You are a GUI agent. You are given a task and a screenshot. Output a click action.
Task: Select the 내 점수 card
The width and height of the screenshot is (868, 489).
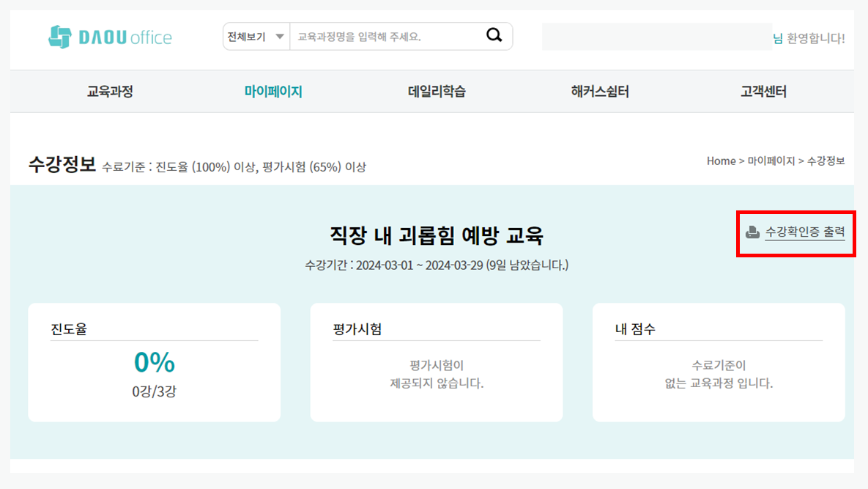(x=719, y=362)
